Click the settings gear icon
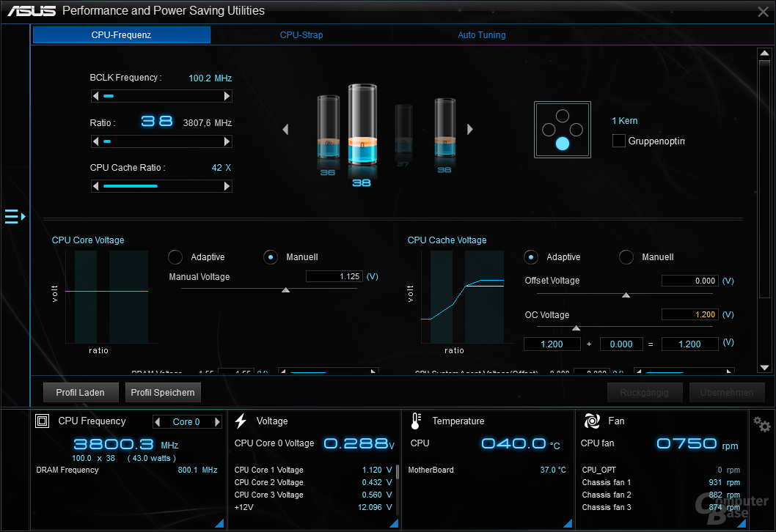The image size is (776, 532). [x=762, y=424]
